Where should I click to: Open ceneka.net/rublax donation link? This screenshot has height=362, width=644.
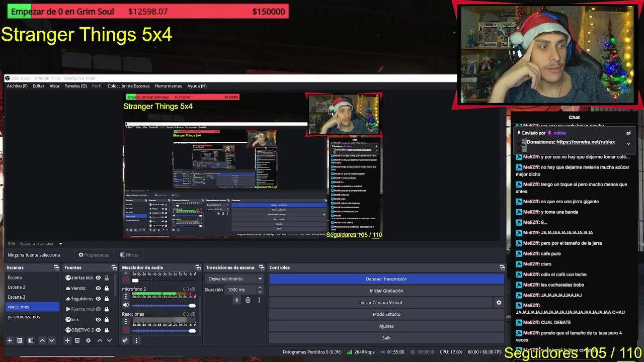click(x=586, y=142)
